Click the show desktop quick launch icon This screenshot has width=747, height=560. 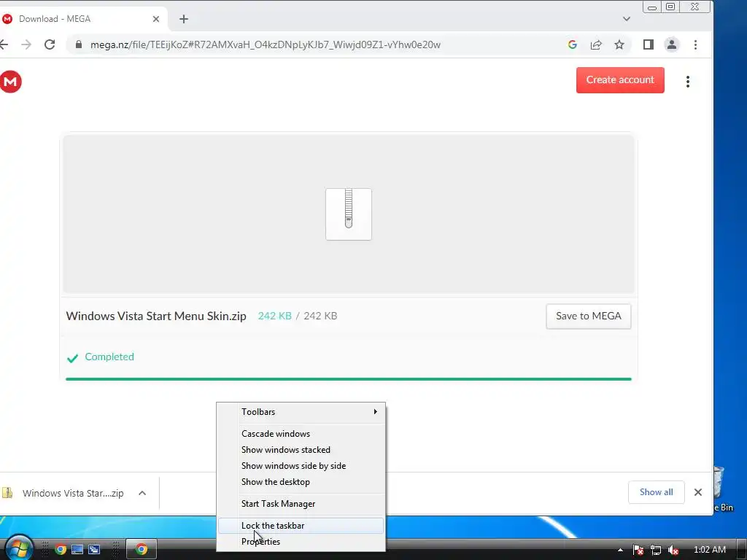click(x=77, y=550)
